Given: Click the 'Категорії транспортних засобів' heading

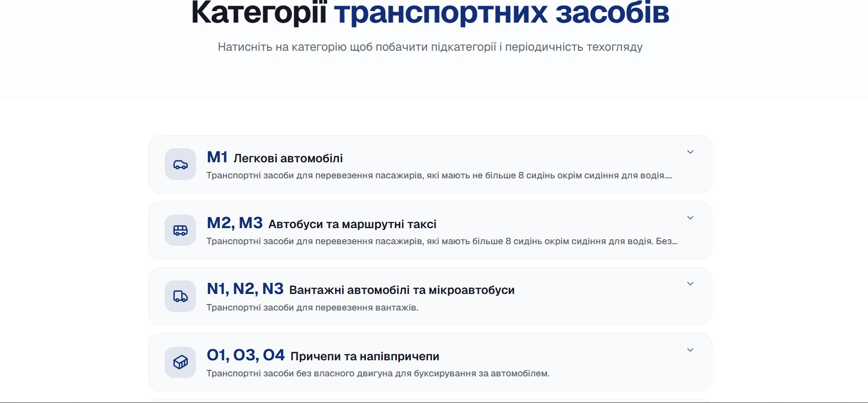Looking at the screenshot, I should point(430,12).
